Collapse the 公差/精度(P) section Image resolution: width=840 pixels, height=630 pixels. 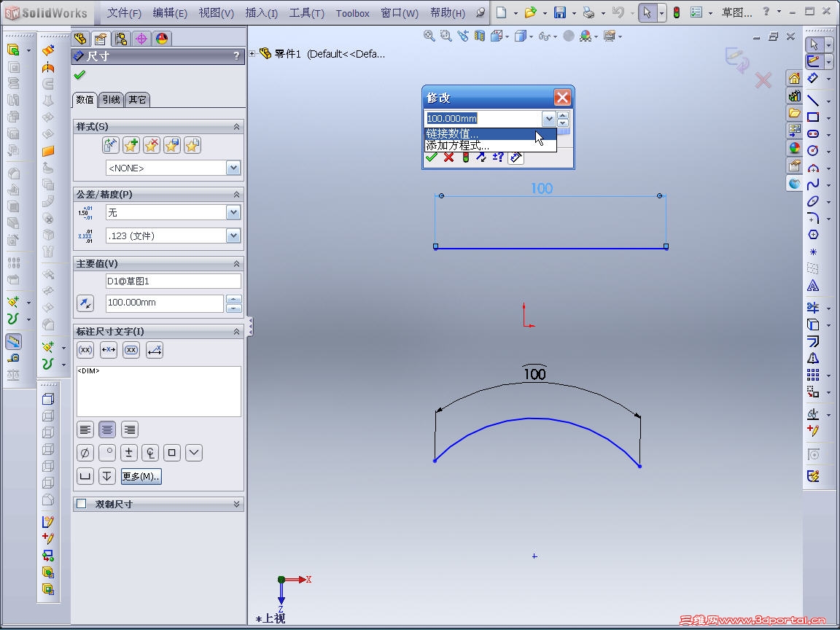click(236, 195)
